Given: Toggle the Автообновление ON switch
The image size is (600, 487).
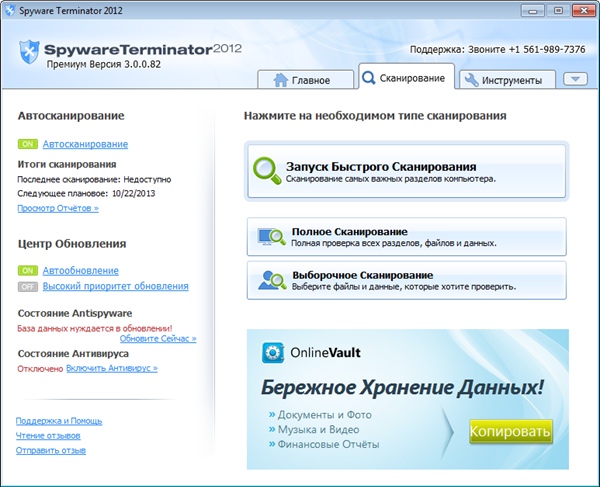Looking at the screenshot, I should [x=28, y=271].
